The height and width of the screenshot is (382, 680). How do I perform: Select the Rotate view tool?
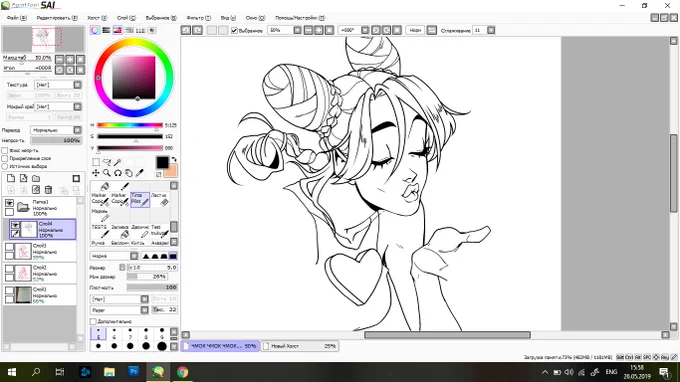118,173
